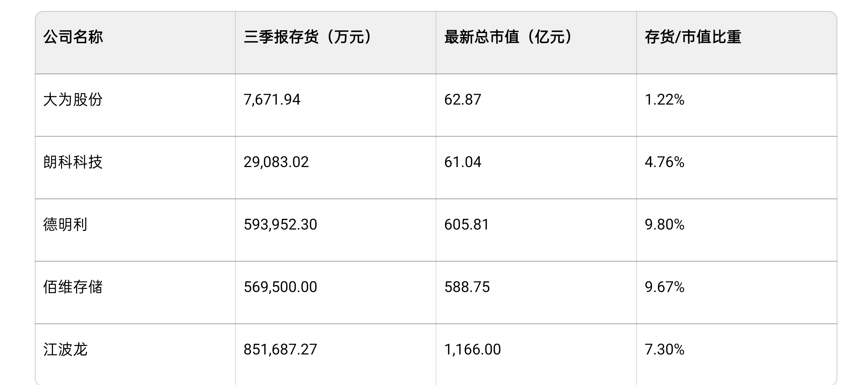Click the inventory value 569,500.00
868x385 pixels.
(281, 287)
